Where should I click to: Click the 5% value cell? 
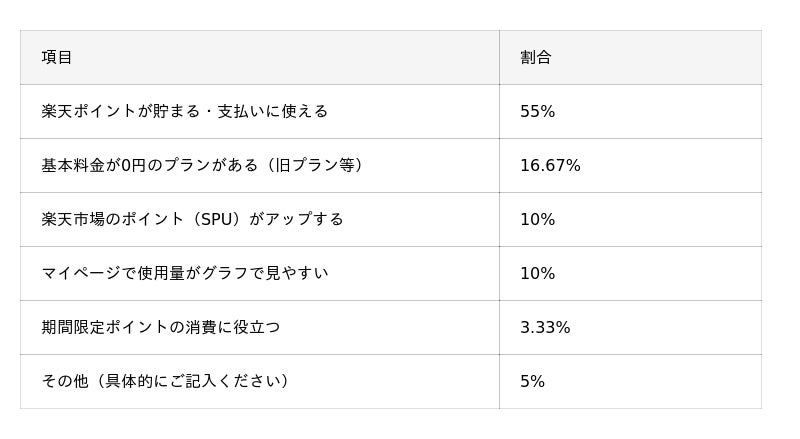532,381
